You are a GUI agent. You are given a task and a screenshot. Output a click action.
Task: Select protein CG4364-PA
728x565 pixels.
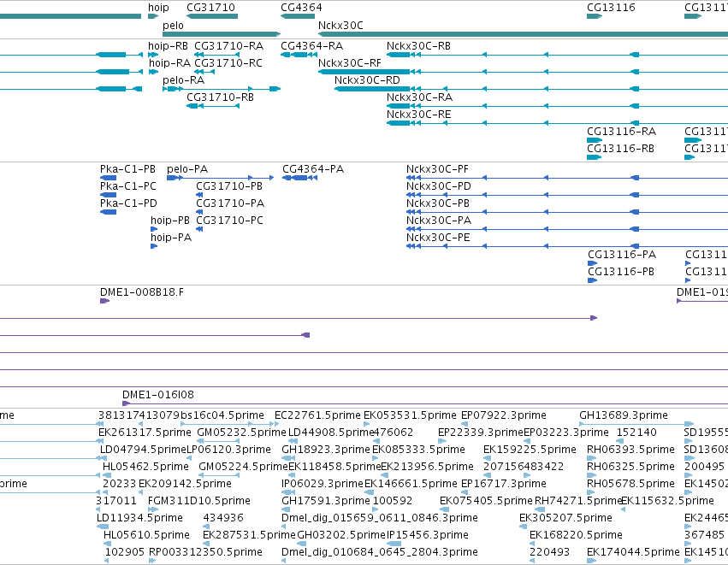[313, 169]
